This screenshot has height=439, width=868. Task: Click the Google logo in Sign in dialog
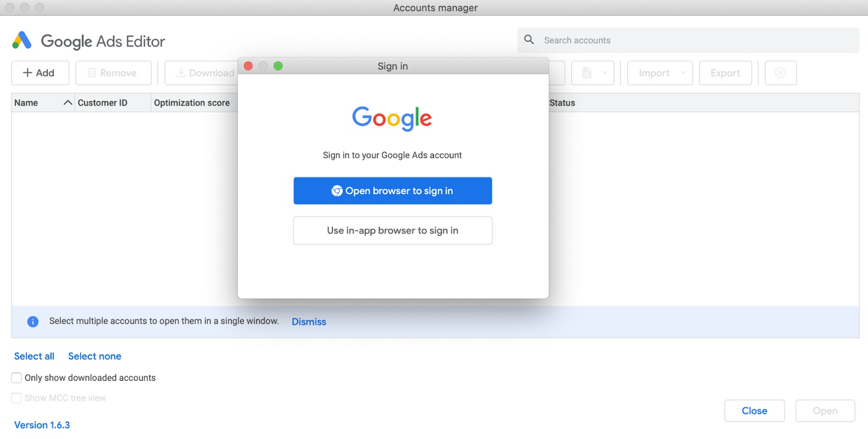pyautogui.click(x=392, y=118)
